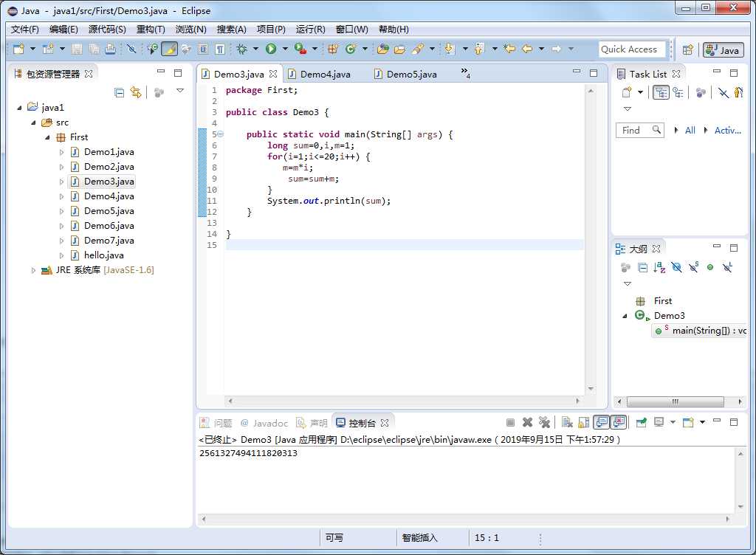Image resolution: width=756 pixels, height=555 pixels.
Task: Click the Print icon in toolbar
Action: point(111,49)
